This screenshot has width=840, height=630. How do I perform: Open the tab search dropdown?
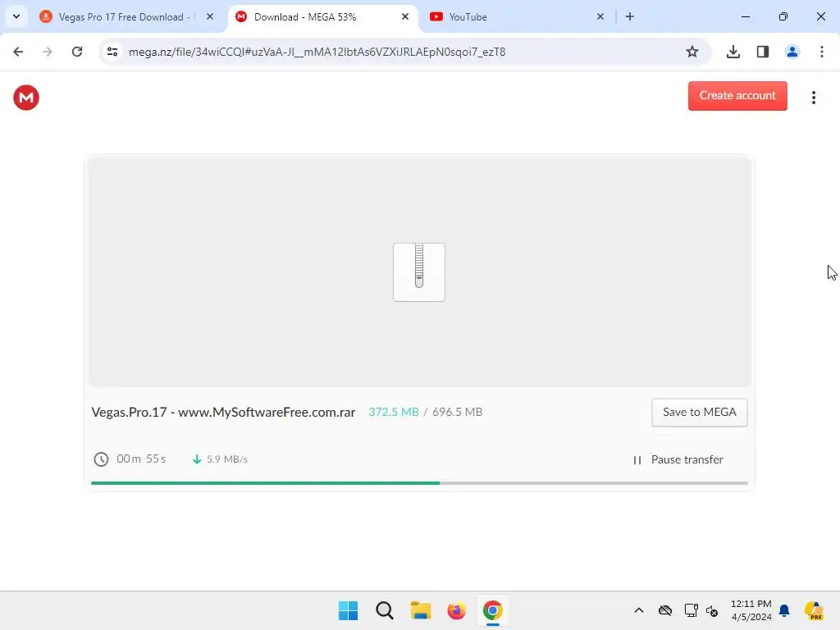[x=16, y=16]
